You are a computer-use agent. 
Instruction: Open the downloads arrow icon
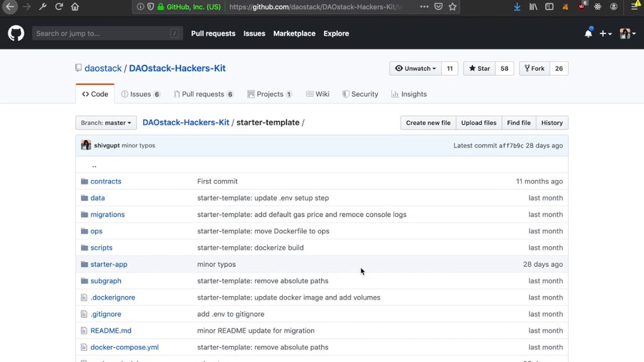[517, 7]
